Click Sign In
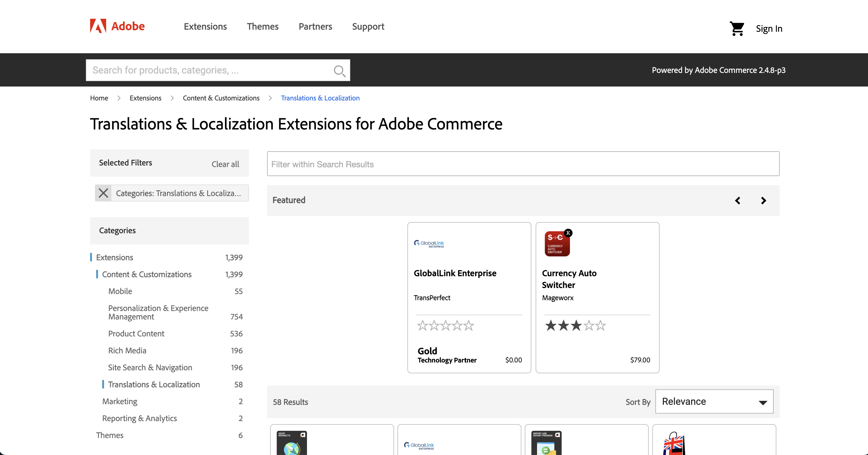Screen dimensions: 868x455 [x=769, y=29]
